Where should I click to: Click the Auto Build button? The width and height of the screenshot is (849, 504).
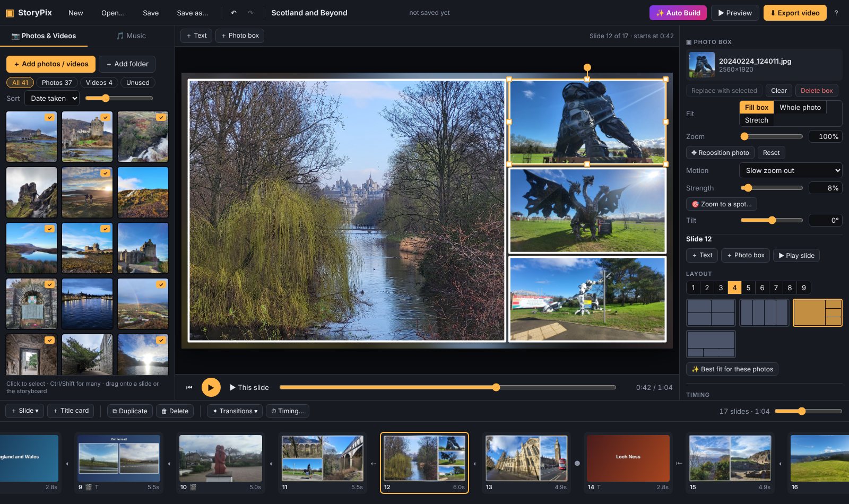pos(678,13)
